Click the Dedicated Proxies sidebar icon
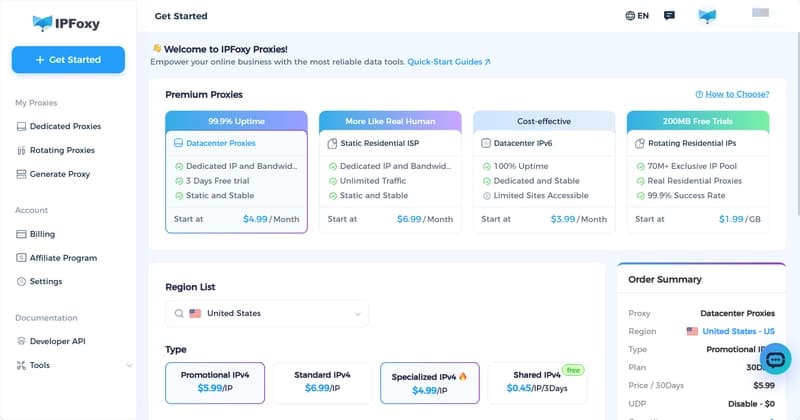 21,126
